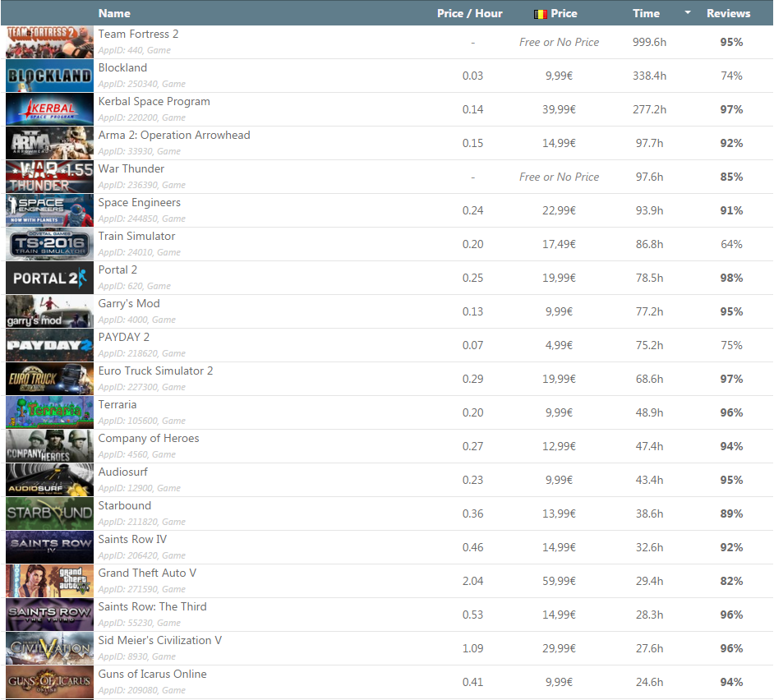Open the Portal 2 thumbnail
The width and height of the screenshot is (774, 700).
tap(49, 278)
